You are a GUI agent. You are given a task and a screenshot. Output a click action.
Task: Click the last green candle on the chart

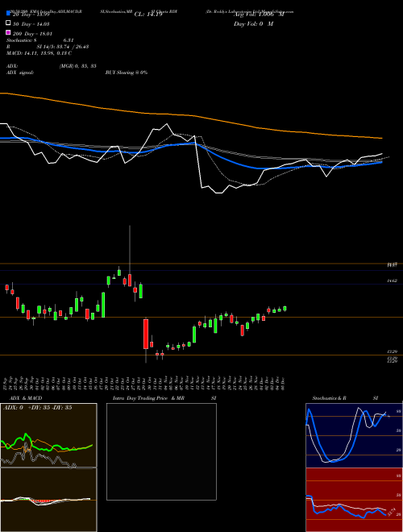(285, 309)
